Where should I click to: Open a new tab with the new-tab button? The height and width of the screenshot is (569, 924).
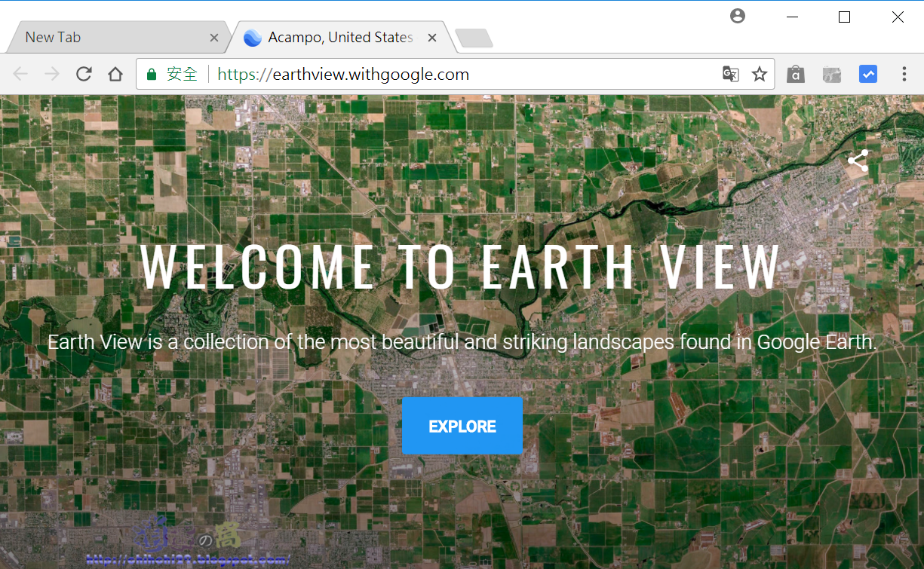click(x=474, y=38)
